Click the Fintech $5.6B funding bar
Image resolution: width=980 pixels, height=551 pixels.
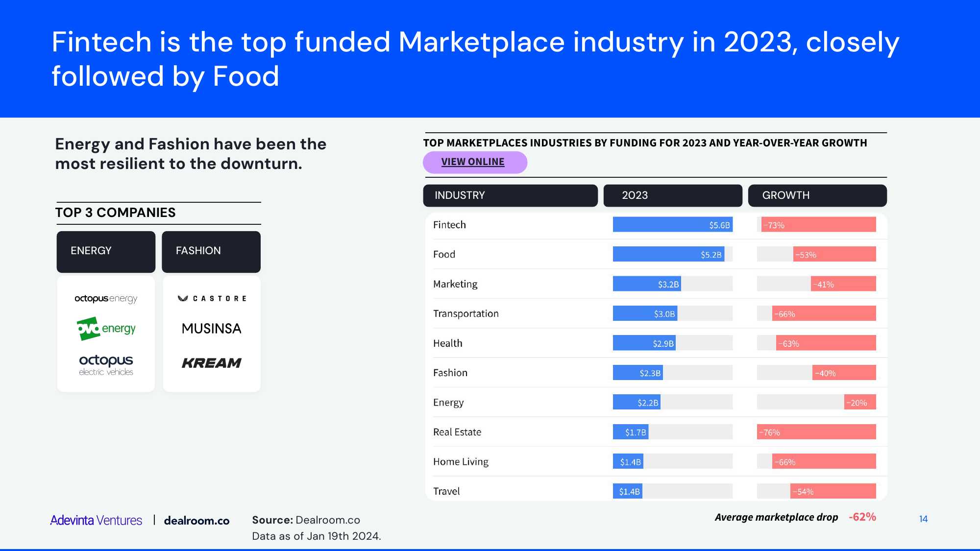(x=672, y=225)
